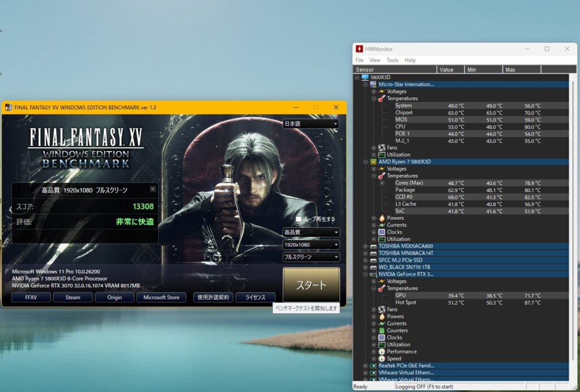The image size is (580, 392).
Task: Click the Logging OFF status bar text
Action: click(425, 387)
